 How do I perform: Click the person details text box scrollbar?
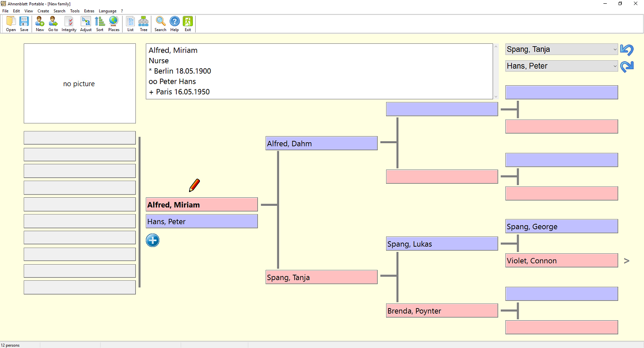click(495, 72)
